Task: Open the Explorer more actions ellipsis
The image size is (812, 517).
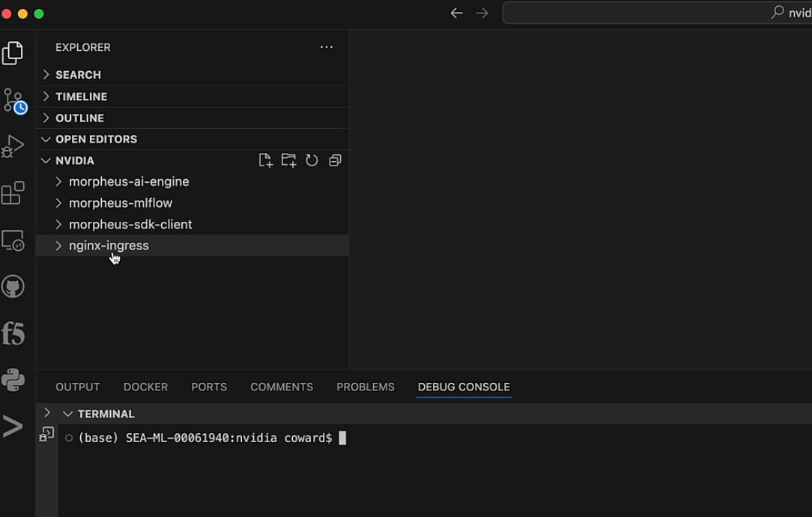Action: pos(327,47)
